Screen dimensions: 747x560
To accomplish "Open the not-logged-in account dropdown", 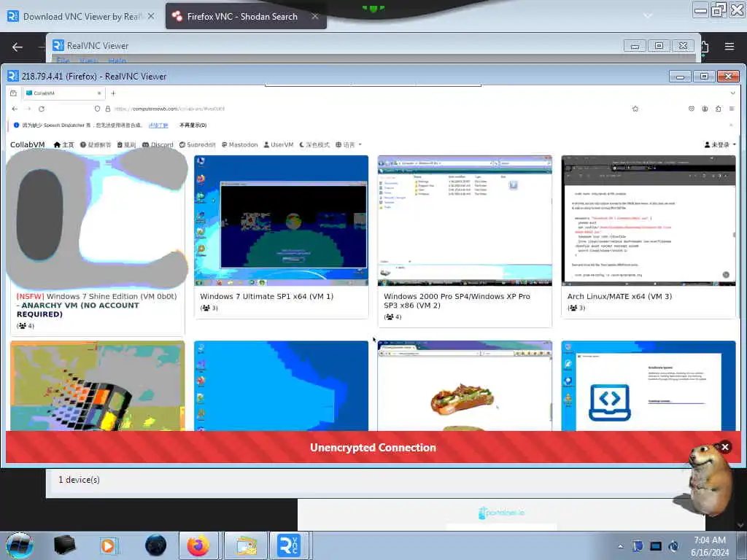I will tap(720, 145).
